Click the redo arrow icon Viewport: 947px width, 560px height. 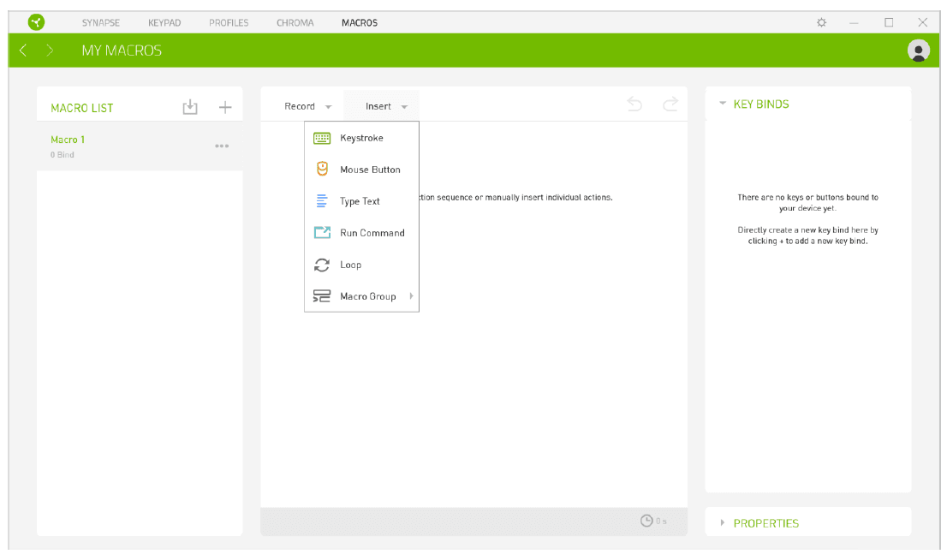[x=670, y=104]
